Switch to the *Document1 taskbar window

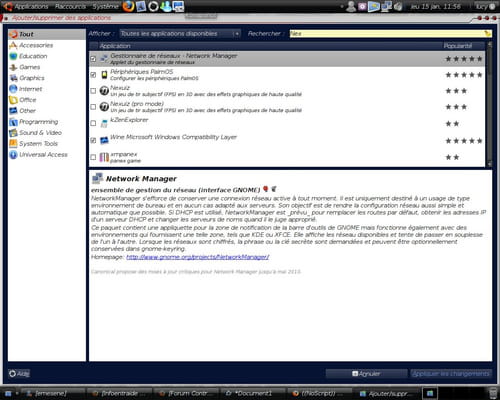pos(251,394)
